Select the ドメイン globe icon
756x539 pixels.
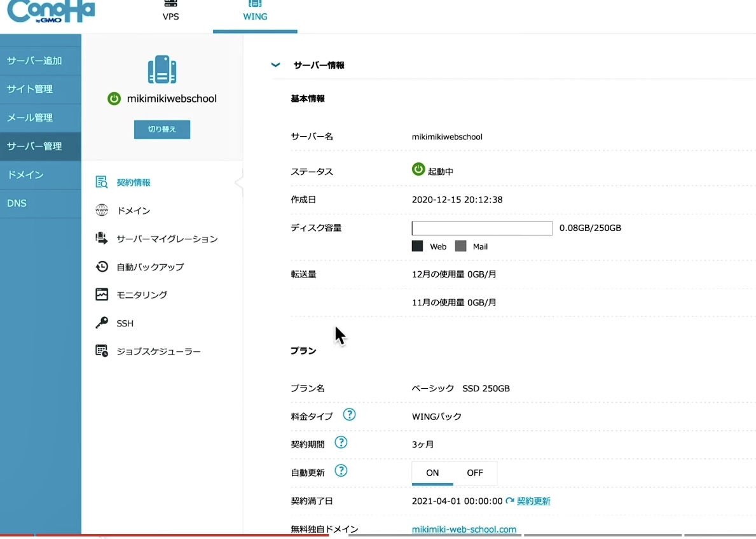(x=102, y=210)
